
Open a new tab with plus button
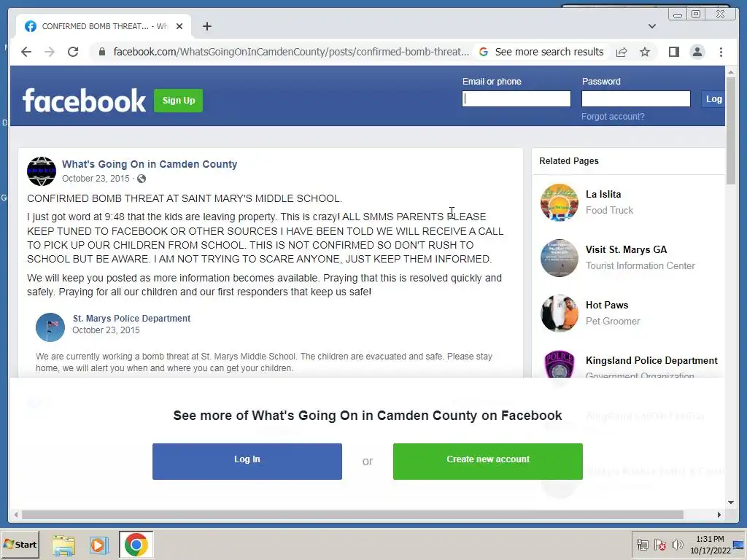(206, 26)
